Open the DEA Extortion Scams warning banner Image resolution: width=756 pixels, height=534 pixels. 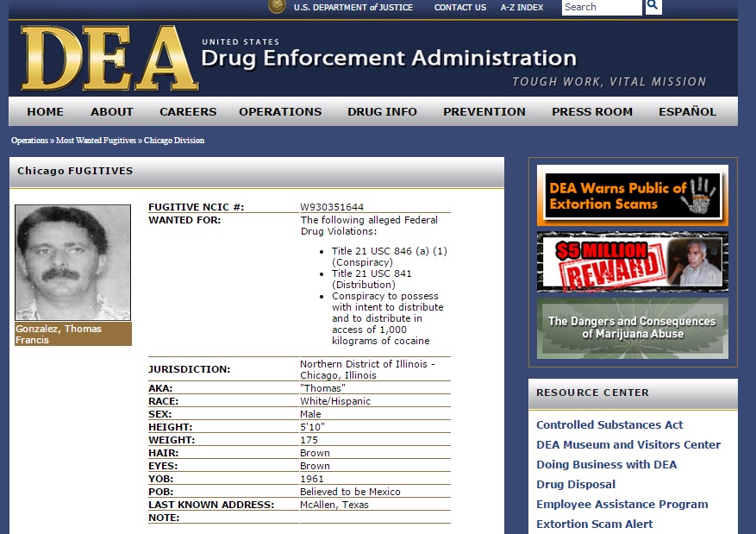[632, 196]
